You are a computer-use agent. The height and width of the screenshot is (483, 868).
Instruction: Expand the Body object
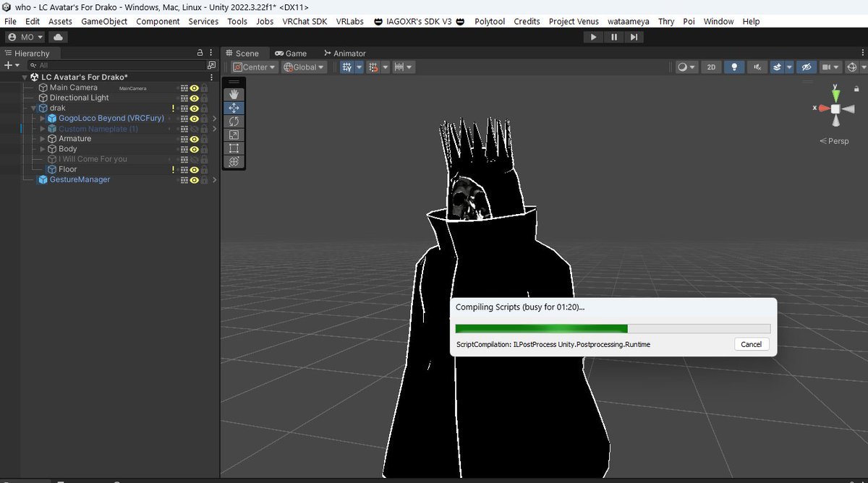[43, 149]
